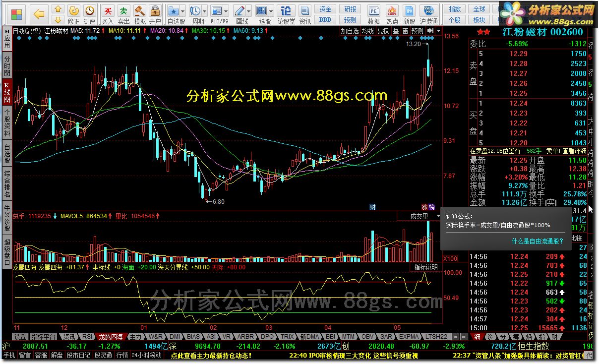Select the EXPMA indicator tab
The width and height of the screenshot is (599, 364).
(x=409, y=336)
